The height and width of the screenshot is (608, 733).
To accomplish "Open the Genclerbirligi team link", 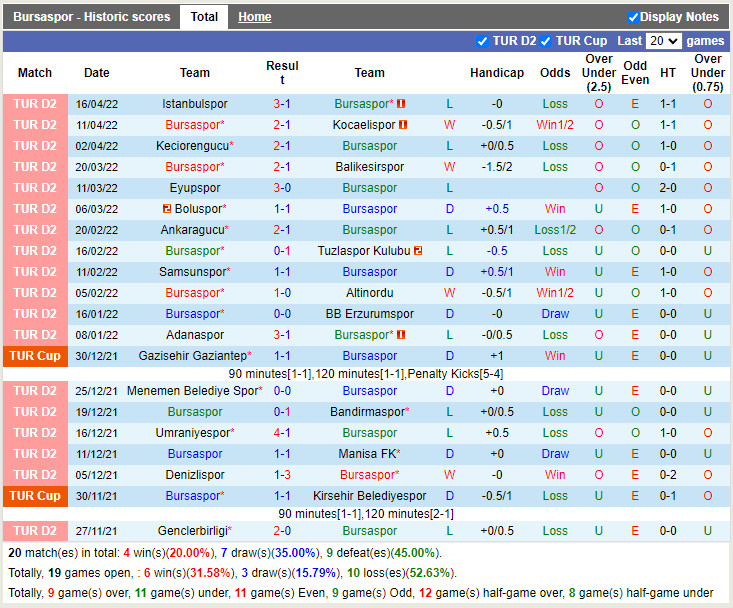I will pyautogui.click(x=193, y=531).
